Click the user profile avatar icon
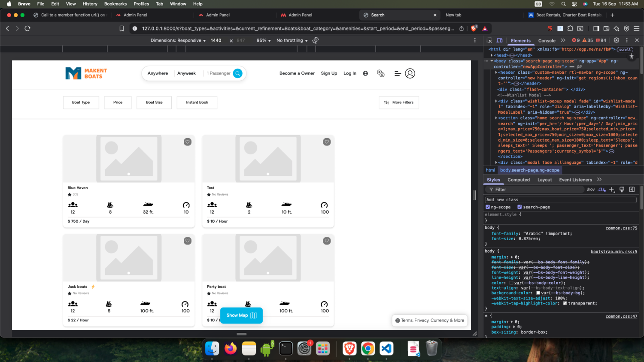The width and height of the screenshot is (644, 362). (410, 73)
